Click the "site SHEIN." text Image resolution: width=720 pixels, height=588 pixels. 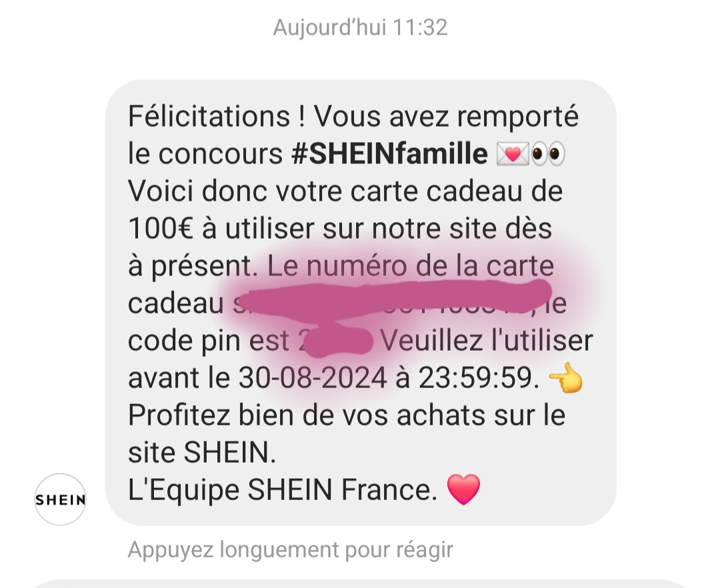202,453
